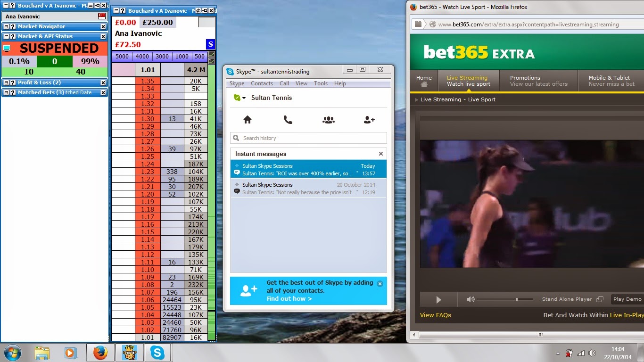Restore the Market Navigator panel
644x362 pixels.
(x=6, y=26)
